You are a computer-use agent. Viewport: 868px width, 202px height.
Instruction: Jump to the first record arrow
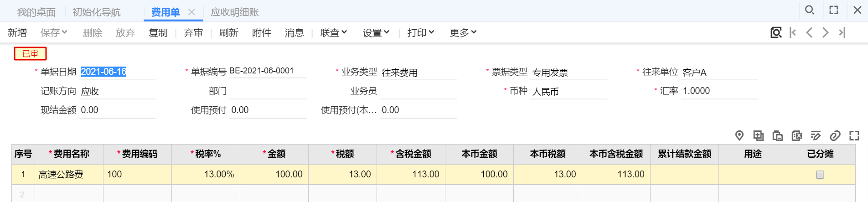(x=793, y=32)
